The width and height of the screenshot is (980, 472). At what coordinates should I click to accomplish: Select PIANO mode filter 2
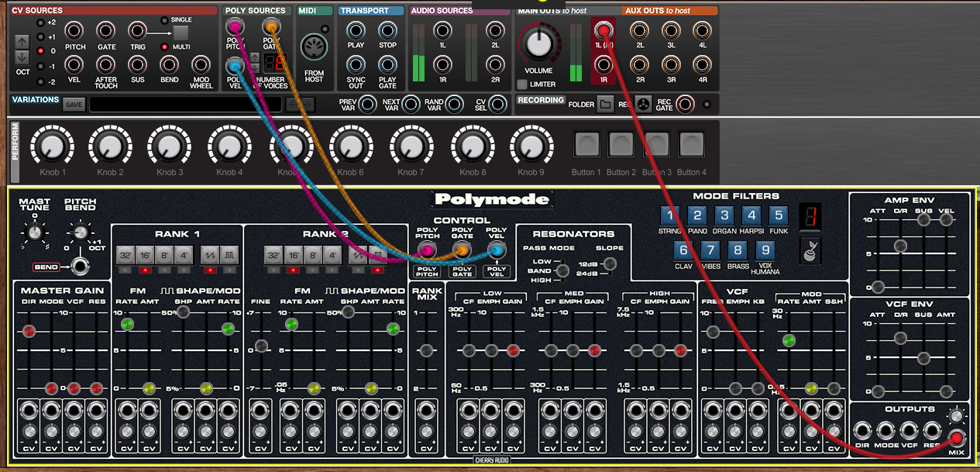pos(698,215)
